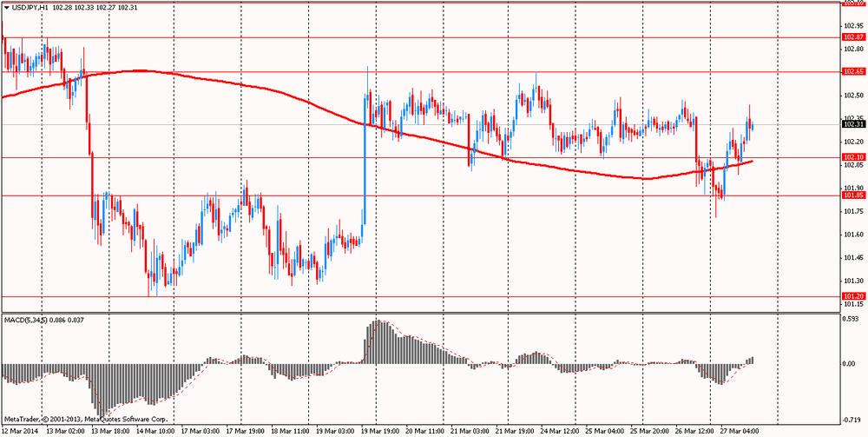Click the 19 Mar 03:00 time label

334,430
